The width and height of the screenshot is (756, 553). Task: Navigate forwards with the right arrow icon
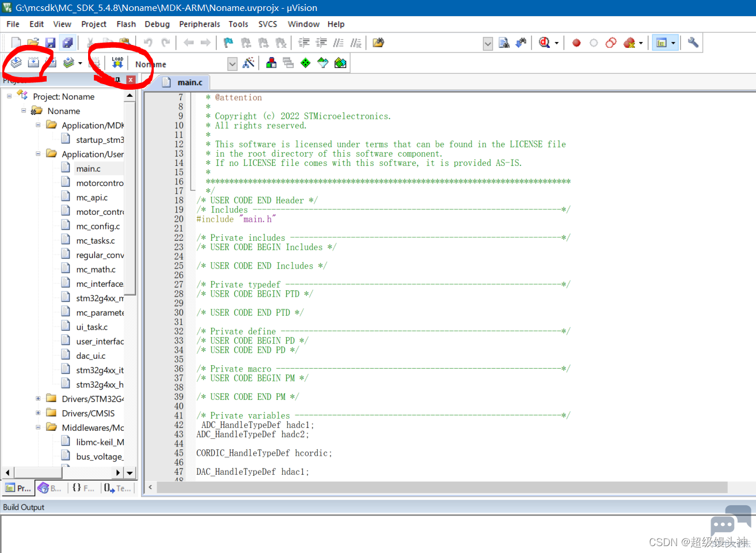point(206,43)
